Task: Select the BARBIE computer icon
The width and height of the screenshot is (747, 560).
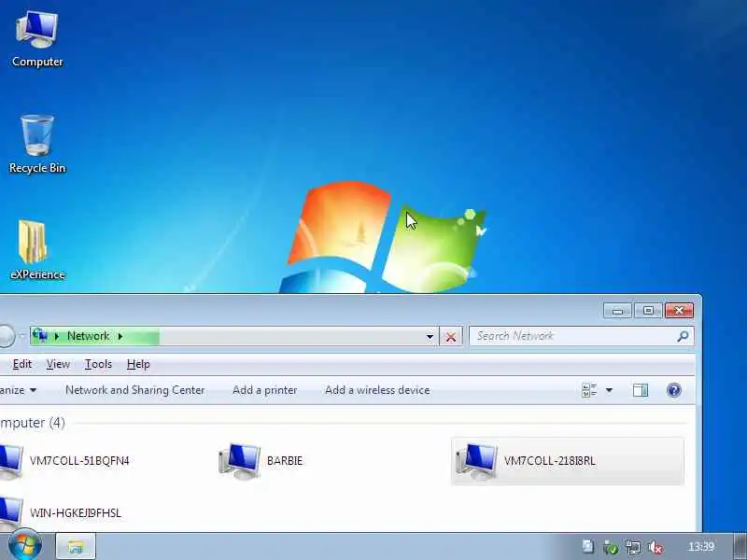Action: click(x=240, y=461)
